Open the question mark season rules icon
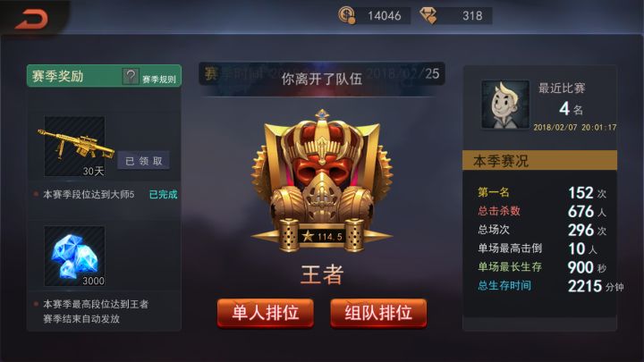644x362 pixels. click(131, 76)
